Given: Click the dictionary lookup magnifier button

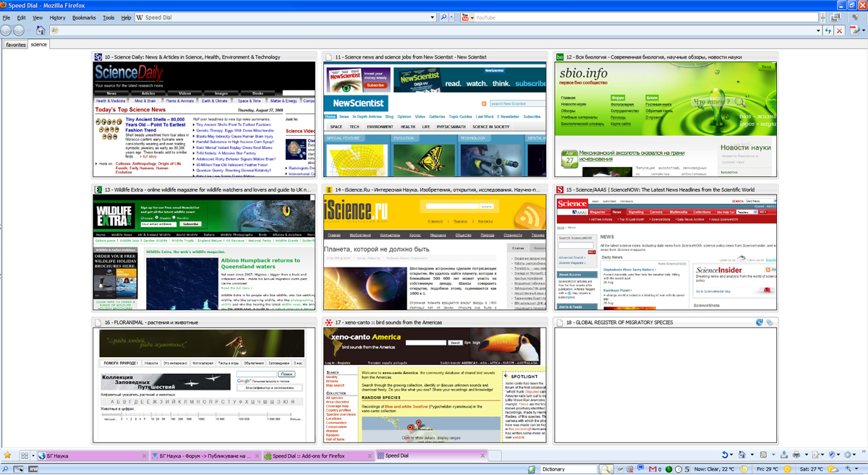Looking at the screenshot, I should 605,469.
